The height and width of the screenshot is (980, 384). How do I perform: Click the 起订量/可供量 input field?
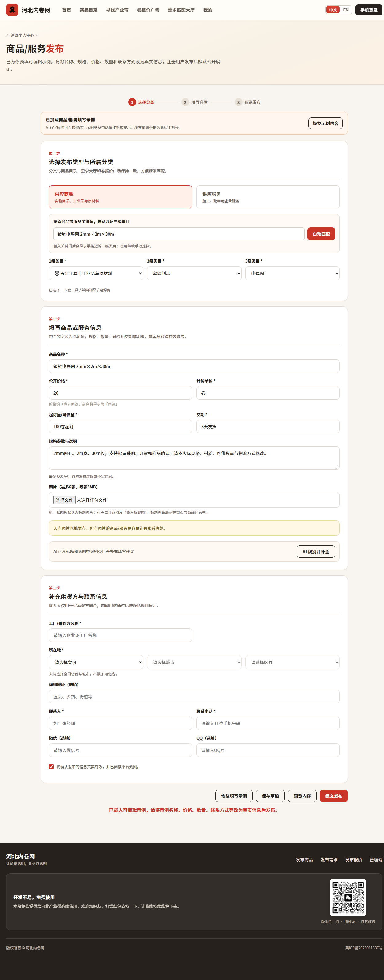(120, 426)
